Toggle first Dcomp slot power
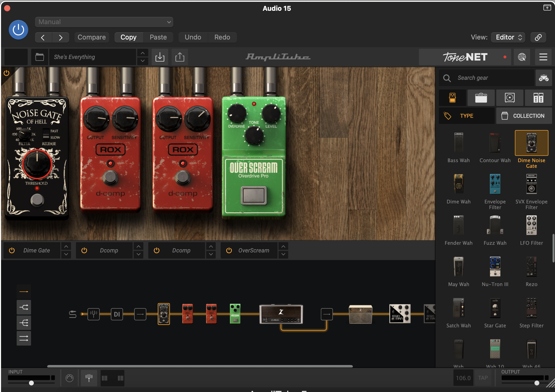The image size is (555, 392). (84, 250)
